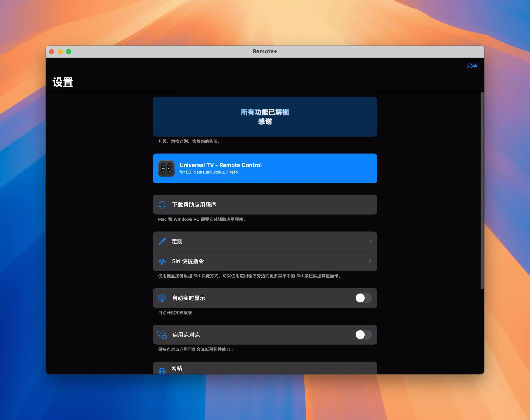530x420 pixels.
Task: Click the cloud download icon
Action: [x=162, y=205]
